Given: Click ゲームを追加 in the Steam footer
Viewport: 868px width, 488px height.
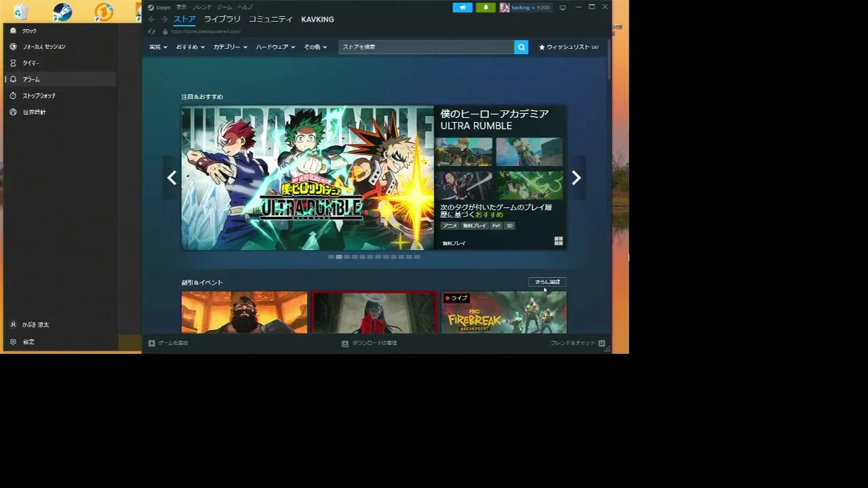Looking at the screenshot, I should pyautogui.click(x=168, y=343).
